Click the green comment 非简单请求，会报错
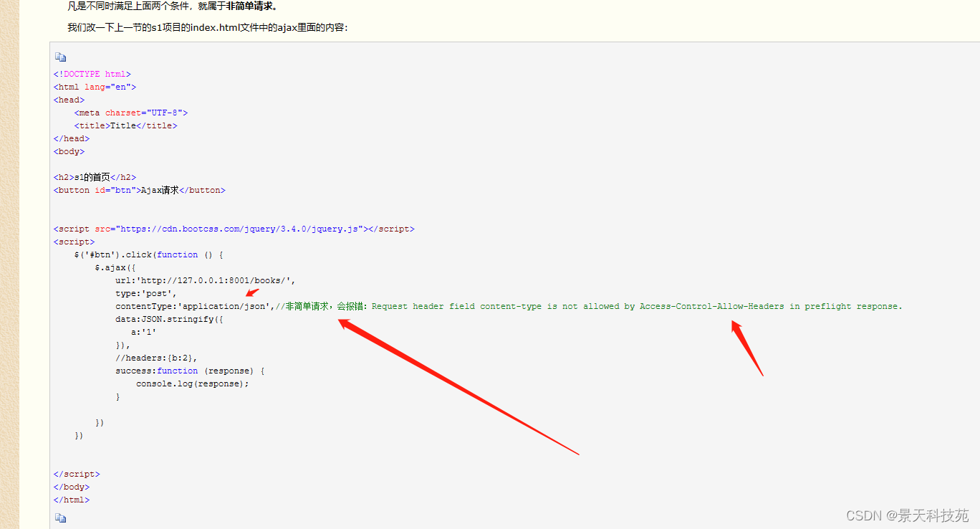980x529 pixels. coord(321,306)
